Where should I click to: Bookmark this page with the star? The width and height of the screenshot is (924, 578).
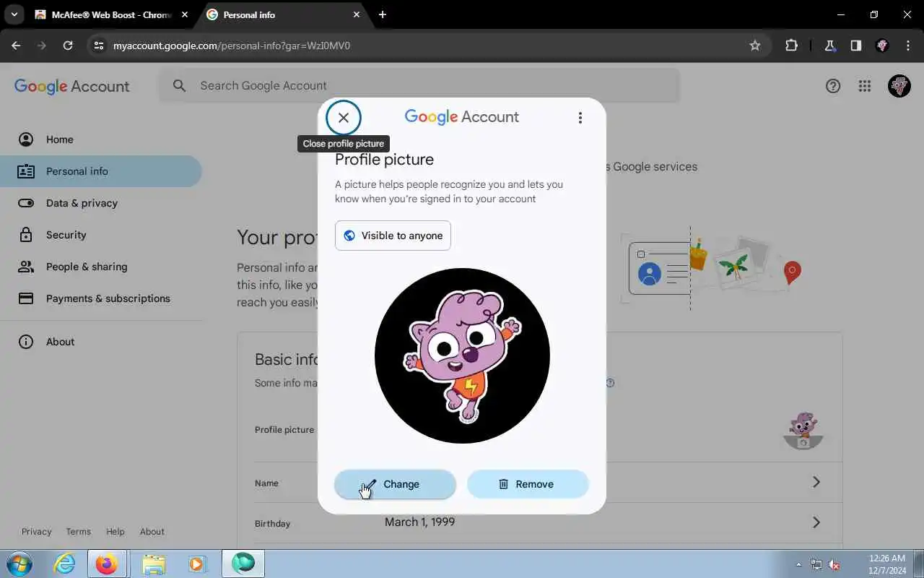(755, 46)
